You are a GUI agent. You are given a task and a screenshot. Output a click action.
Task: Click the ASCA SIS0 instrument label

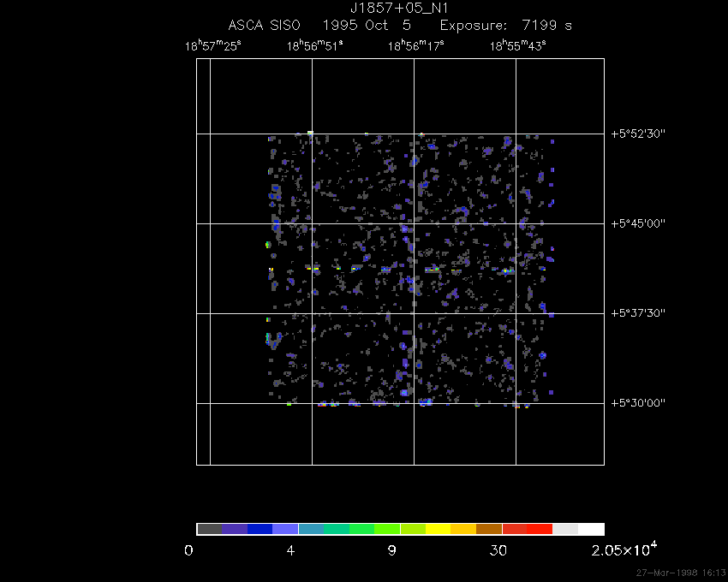pos(264,26)
